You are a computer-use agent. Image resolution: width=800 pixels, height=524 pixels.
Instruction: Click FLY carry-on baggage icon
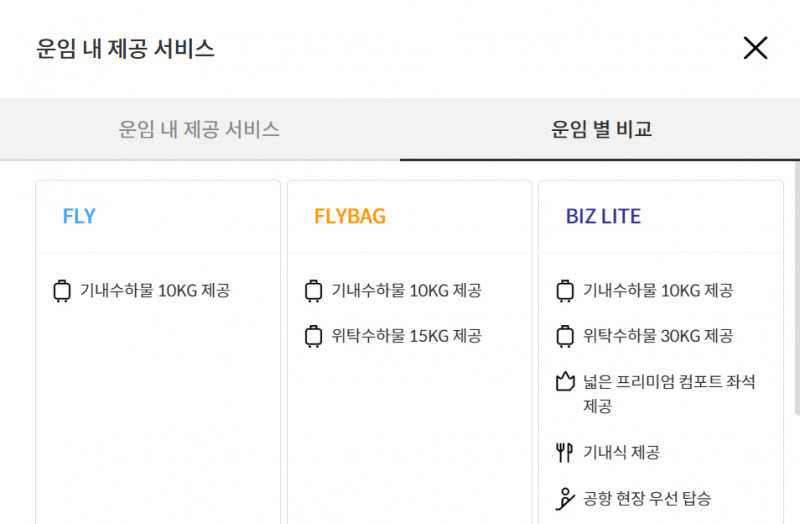click(x=62, y=291)
